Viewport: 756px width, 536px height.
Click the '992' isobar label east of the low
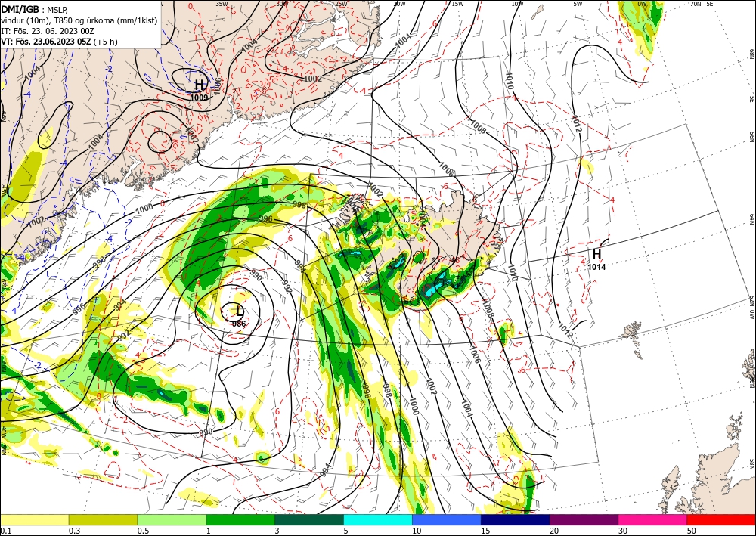pos(287,287)
